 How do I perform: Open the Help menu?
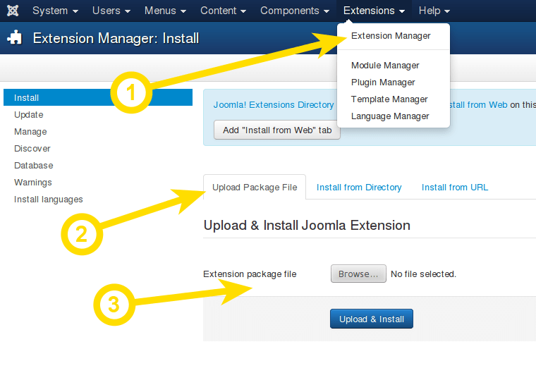(434, 11)
